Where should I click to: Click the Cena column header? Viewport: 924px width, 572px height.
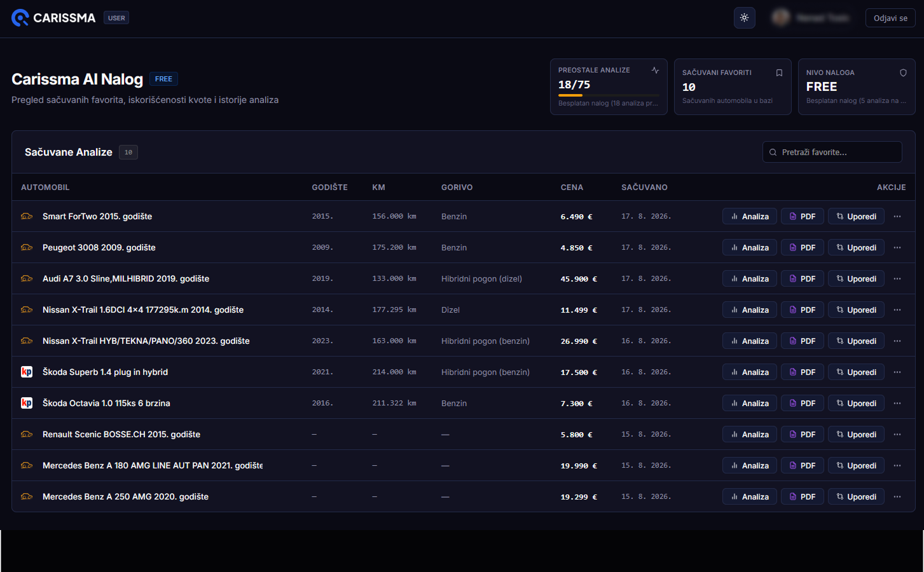tap(572, 187)
